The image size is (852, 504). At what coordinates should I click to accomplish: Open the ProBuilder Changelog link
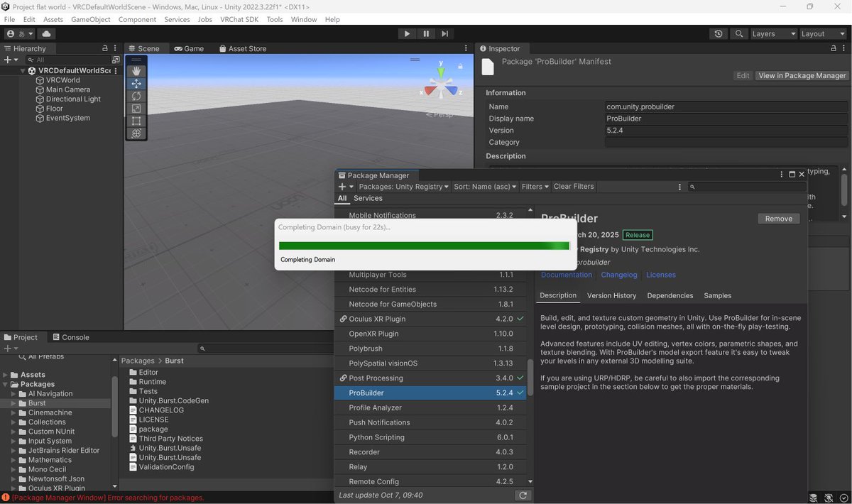click(619, 275)
